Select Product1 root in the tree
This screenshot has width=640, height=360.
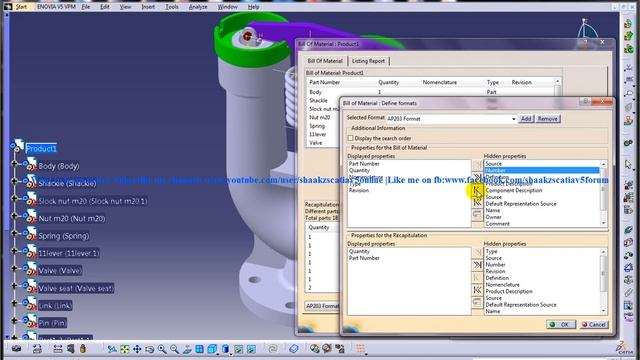41,149
